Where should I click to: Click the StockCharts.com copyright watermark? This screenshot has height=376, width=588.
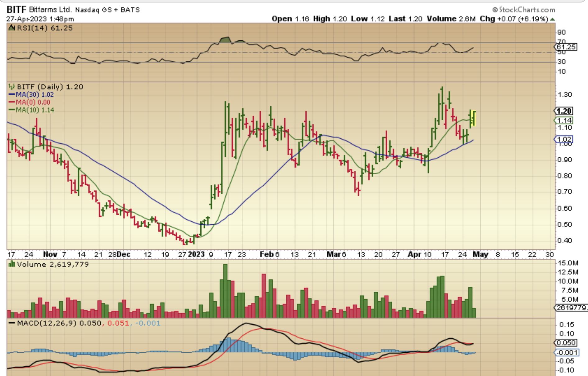click(524, 10)
